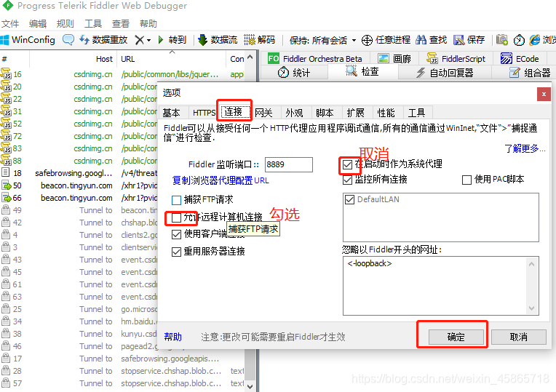The width and height of the screenshot is (556, 392).
Task: Close the options dialog
Action: point(544,94)
